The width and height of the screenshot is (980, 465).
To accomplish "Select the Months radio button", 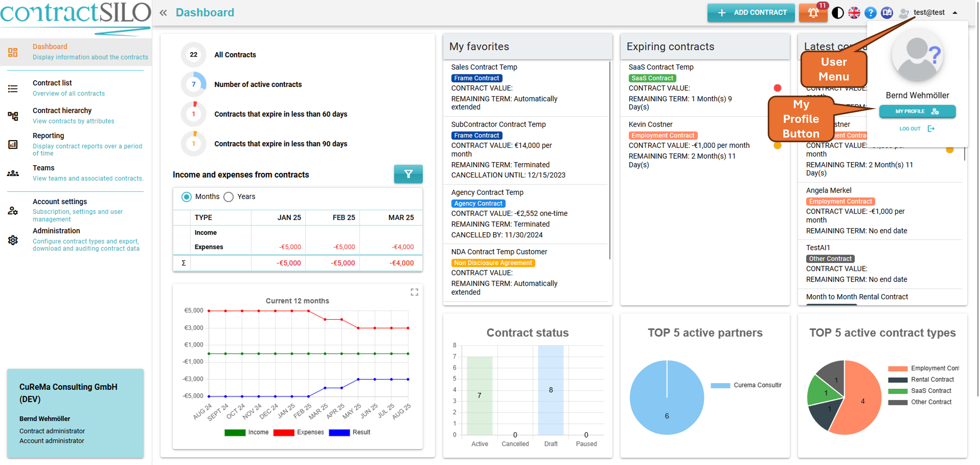I will [x=186, y=197].
